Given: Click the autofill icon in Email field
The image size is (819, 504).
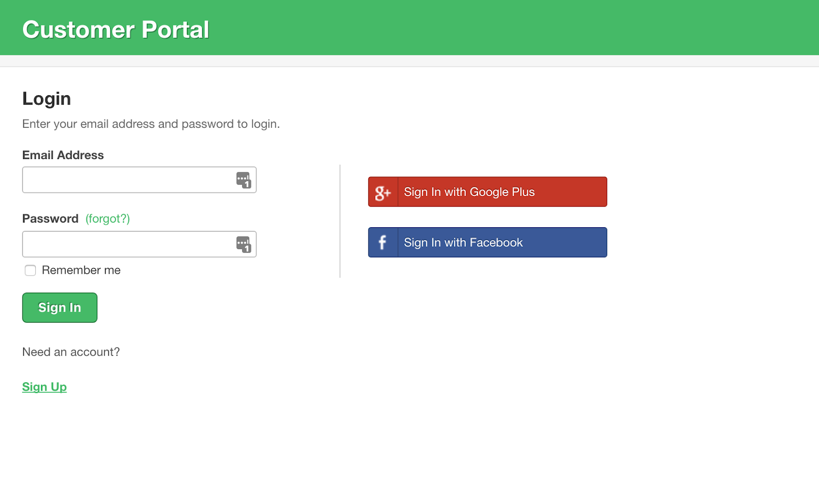Looking at the screenshot, I should pyautogui.click(x=243, y=180).
